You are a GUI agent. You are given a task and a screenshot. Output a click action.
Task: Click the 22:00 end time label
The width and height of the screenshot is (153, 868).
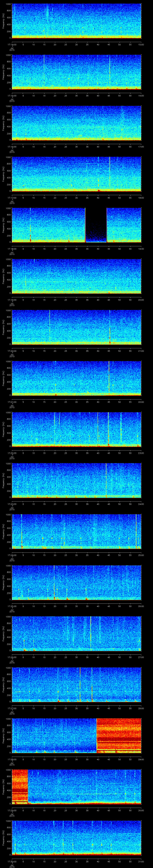[141, 402]
